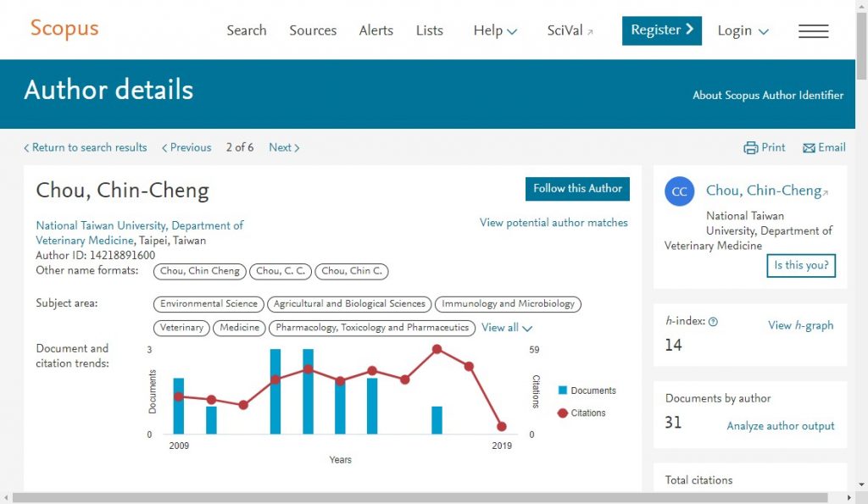Click the Register button
The image size is (868, 504).
point(661,30)
